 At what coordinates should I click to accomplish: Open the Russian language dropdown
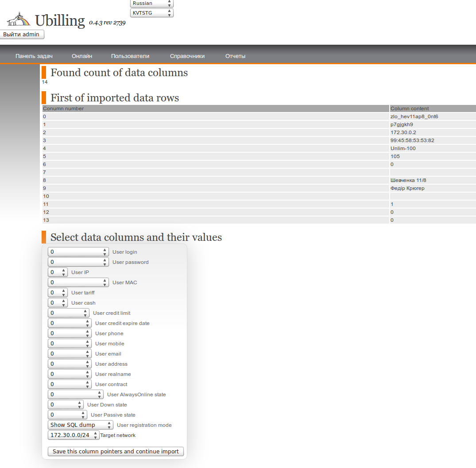pyautogui.click(x=151, y=3)
